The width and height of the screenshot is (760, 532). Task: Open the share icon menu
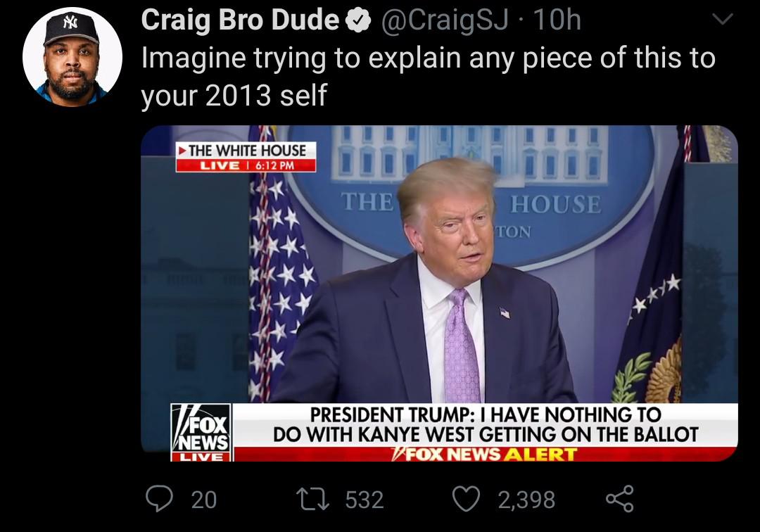point(620,499)
